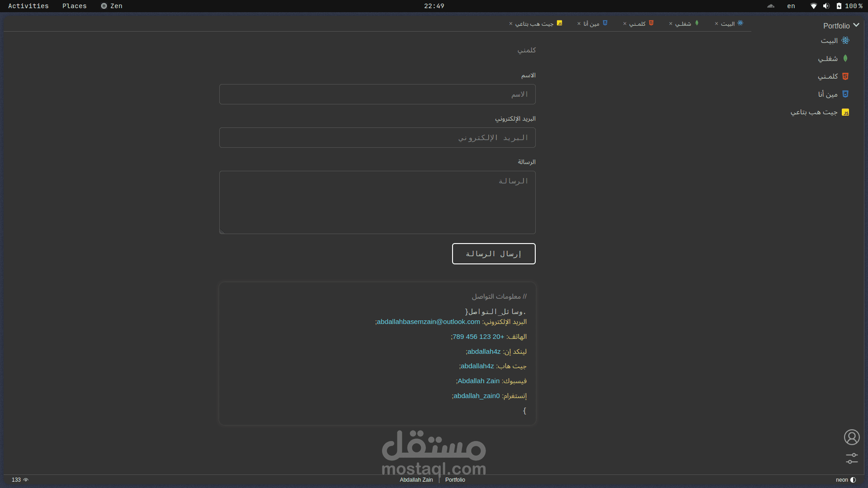Open the en keyboard language selector
The width and height of the screenshot is (868, 488).
click(x=791, y=6)
